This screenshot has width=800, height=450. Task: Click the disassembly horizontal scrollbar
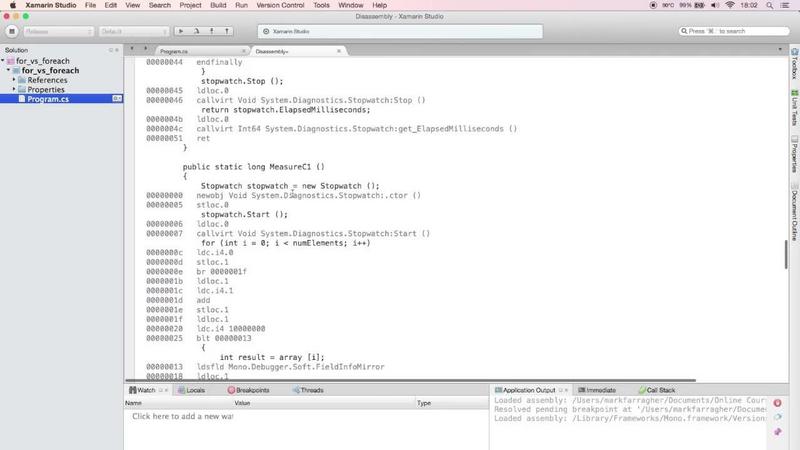click(411, 380)
